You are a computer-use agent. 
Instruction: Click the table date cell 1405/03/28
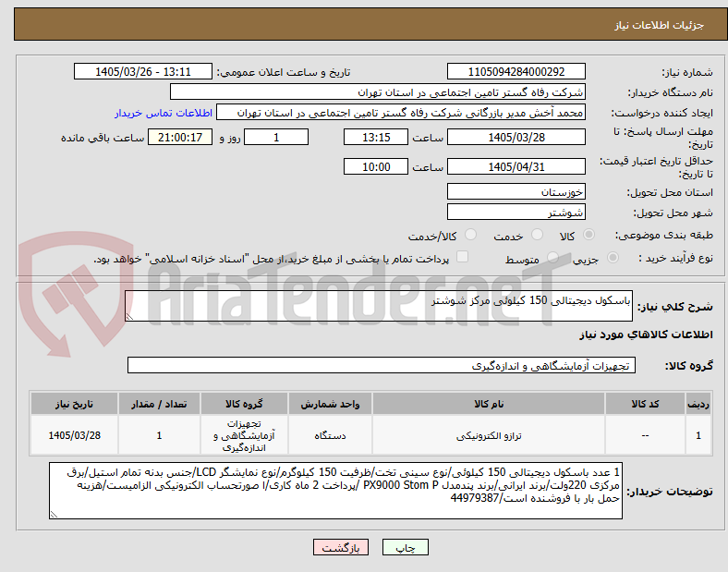(x=74, y=435)
